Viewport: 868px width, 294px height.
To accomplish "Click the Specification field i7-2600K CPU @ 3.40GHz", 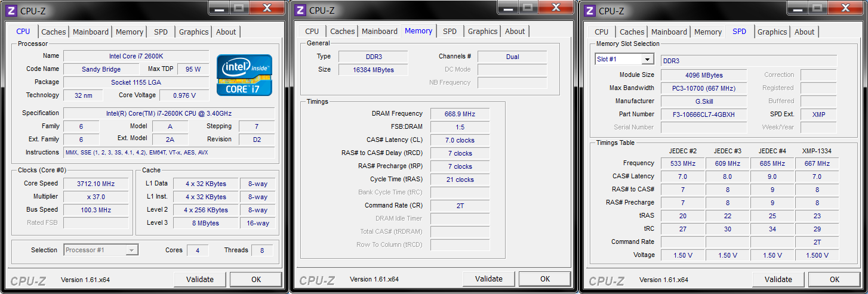I will (169, 113).
